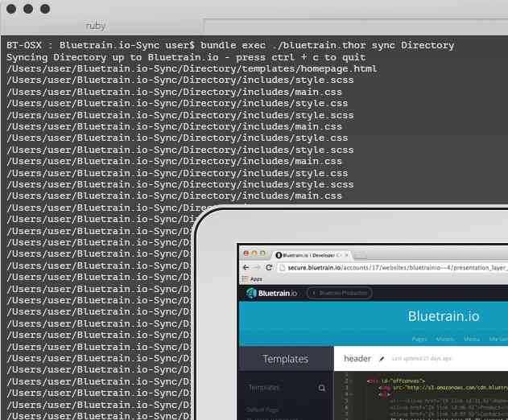Screen dimensions: 508x420
Task: Click the first dark circle of terminal window
Action: (11, 9)
